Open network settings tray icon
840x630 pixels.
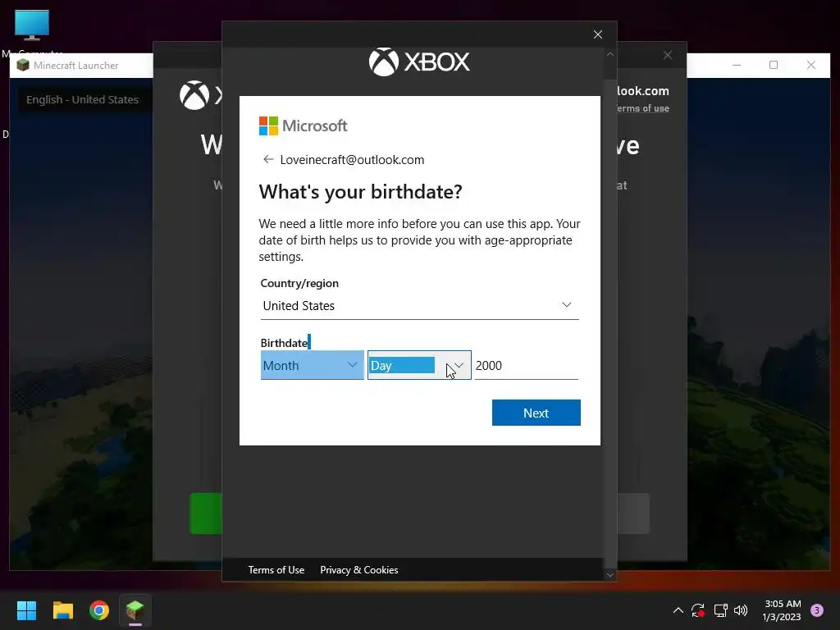[x=720, y=610]
